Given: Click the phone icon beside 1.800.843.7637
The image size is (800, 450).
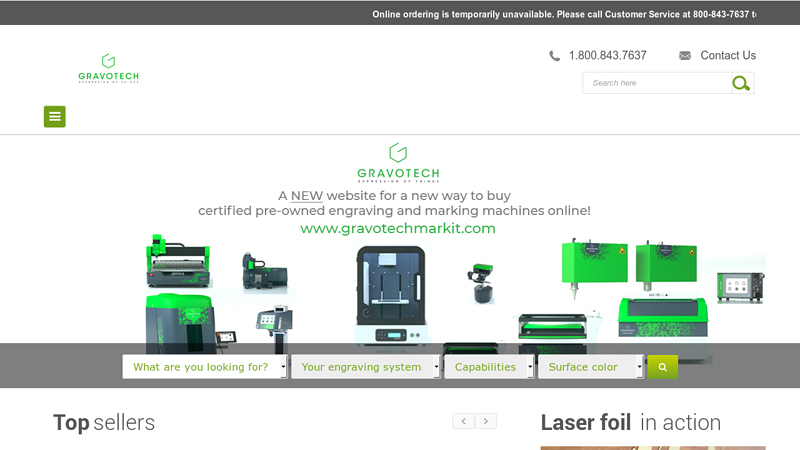Looking at the screenshot, I should coord(555,56).
